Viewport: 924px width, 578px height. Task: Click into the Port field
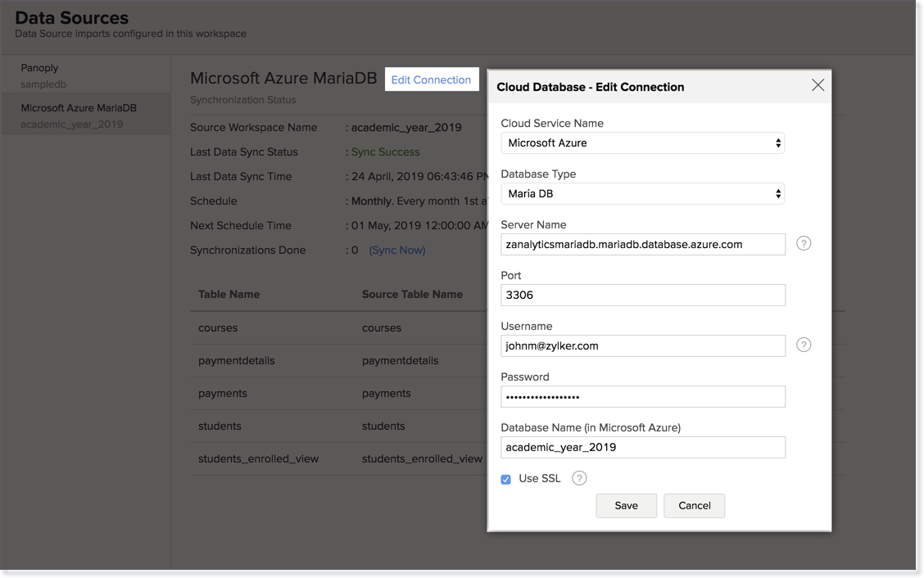pyautogui.click(x=642, y=295)
